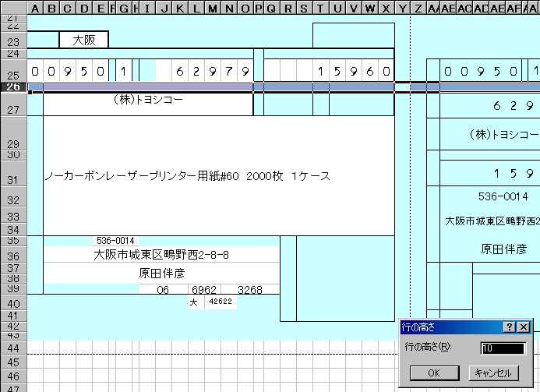This screenshot has width=540, height=392.
Task: Select column R header
Action: click(x=288, y=9)
